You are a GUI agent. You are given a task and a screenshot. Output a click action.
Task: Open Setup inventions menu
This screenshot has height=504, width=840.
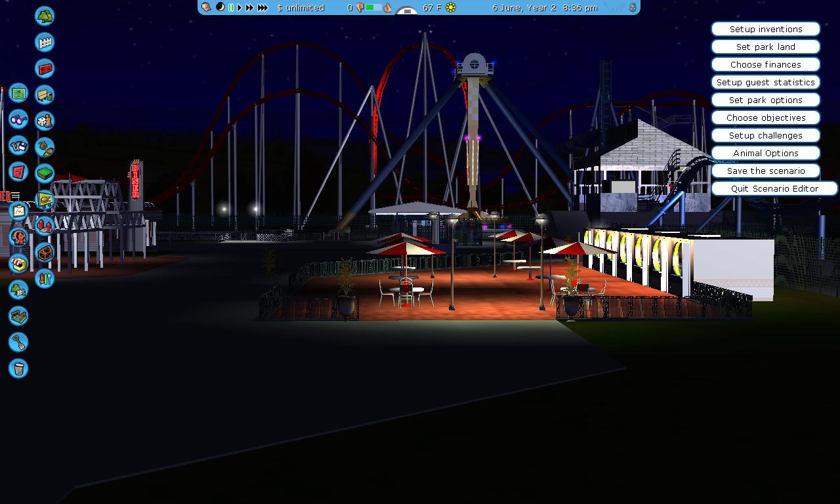coord(765,29)
